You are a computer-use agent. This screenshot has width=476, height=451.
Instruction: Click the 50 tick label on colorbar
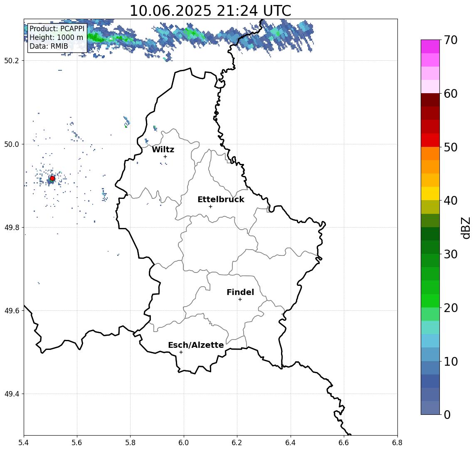(451, 147)
